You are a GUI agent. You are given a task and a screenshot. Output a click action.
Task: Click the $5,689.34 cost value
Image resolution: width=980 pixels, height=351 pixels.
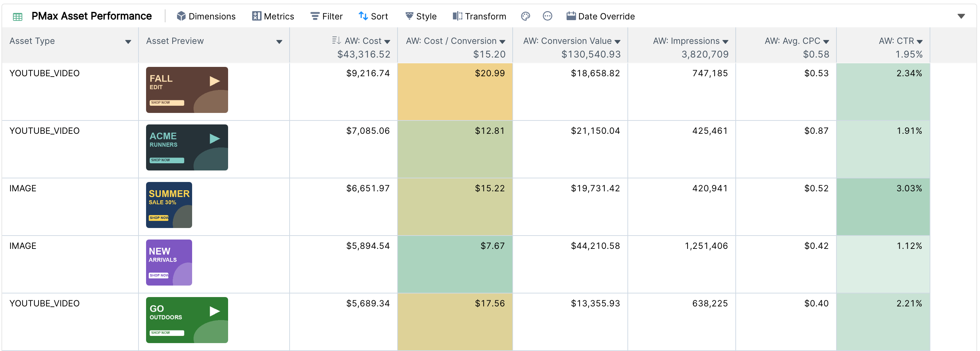(x=368, y=304)
